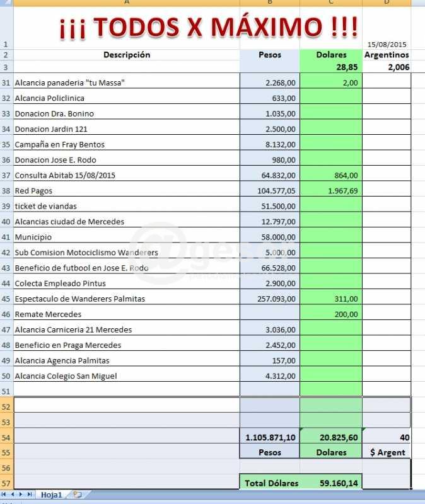This screenshot has height=504, width=425.
Task: Insert a new worksheet tab icon
Action: (77, 495)
